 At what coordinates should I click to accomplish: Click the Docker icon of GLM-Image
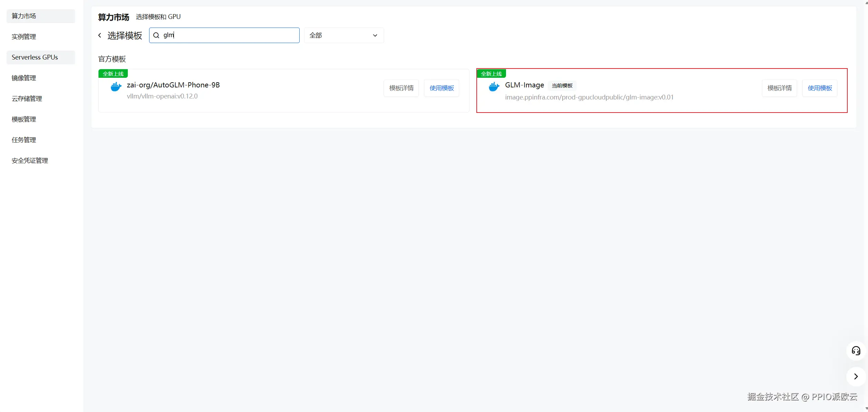494,87
